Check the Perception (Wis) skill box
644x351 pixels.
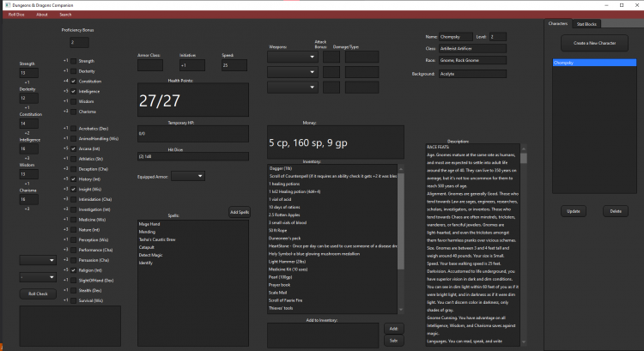coord(74,239)
